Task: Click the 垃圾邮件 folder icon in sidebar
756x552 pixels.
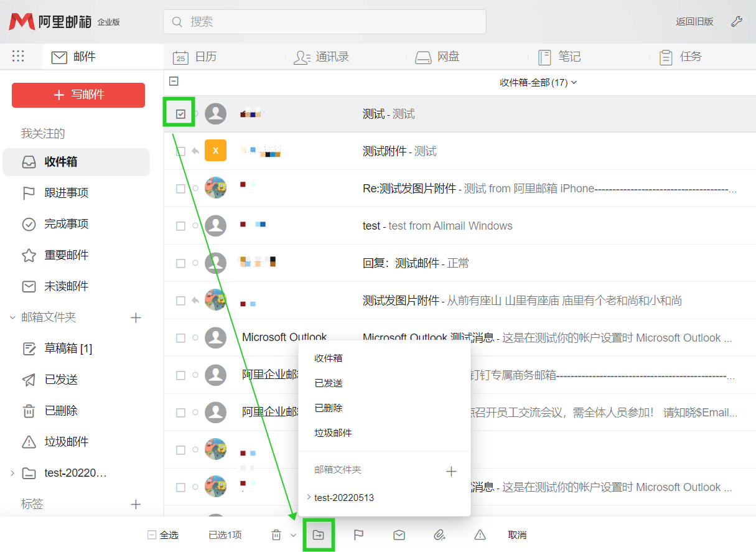Action: pos(30,442)
